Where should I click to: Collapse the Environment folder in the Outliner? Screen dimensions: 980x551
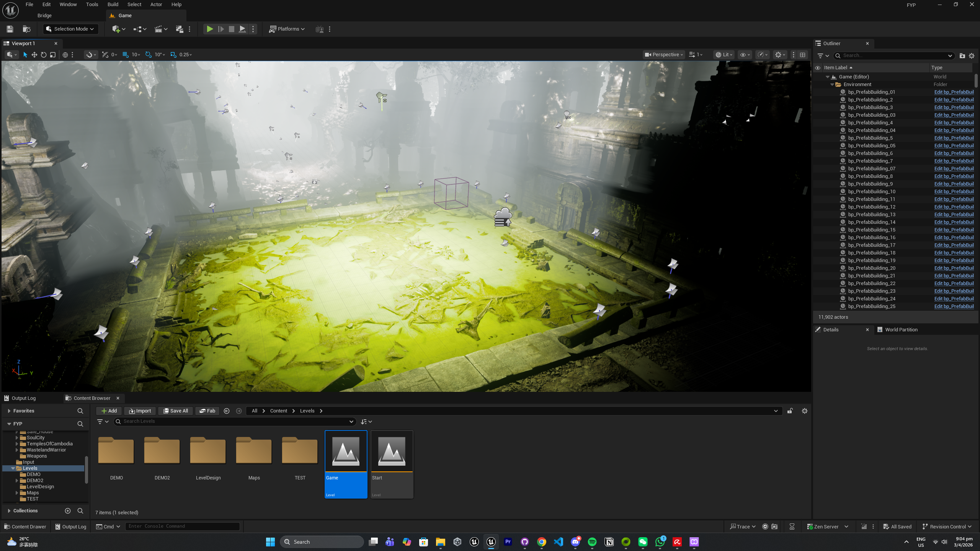[x=832, y=85]
